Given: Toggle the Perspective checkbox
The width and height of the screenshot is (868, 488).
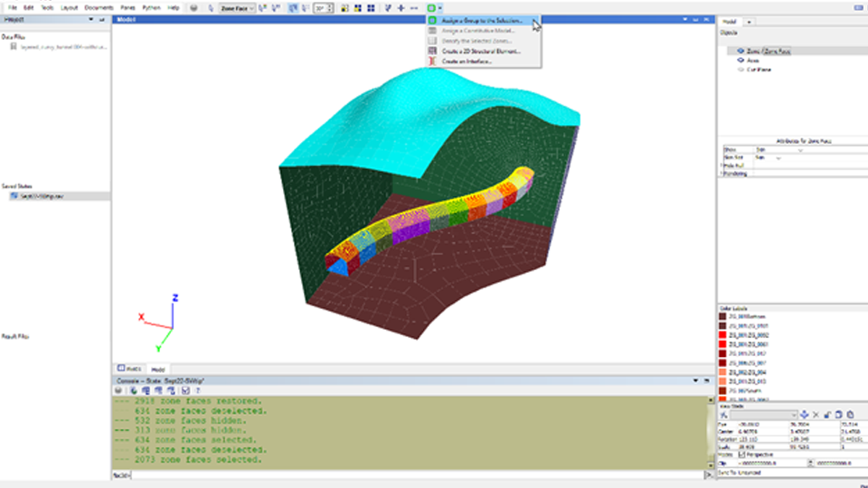Looking at the screenshot, I should click(x=741, y=455).
